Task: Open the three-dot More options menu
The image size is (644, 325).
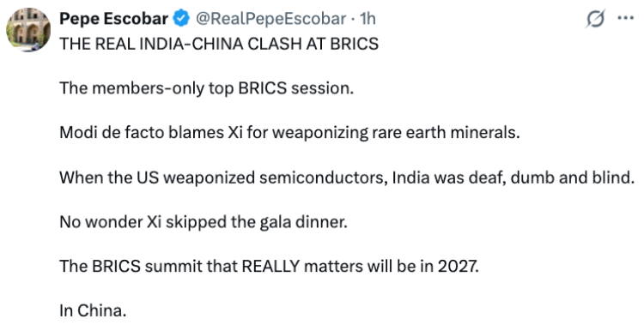Action: (x=625, y=19)
